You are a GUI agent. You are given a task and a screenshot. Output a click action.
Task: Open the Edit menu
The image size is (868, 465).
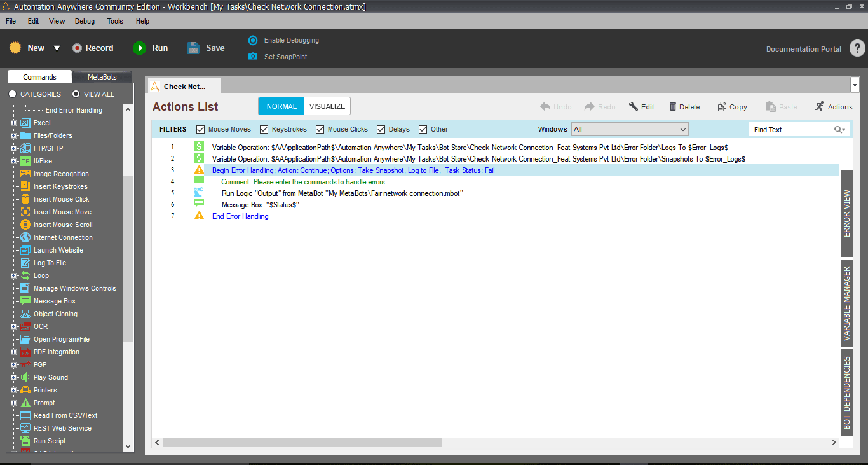click(x=33, y=21)
